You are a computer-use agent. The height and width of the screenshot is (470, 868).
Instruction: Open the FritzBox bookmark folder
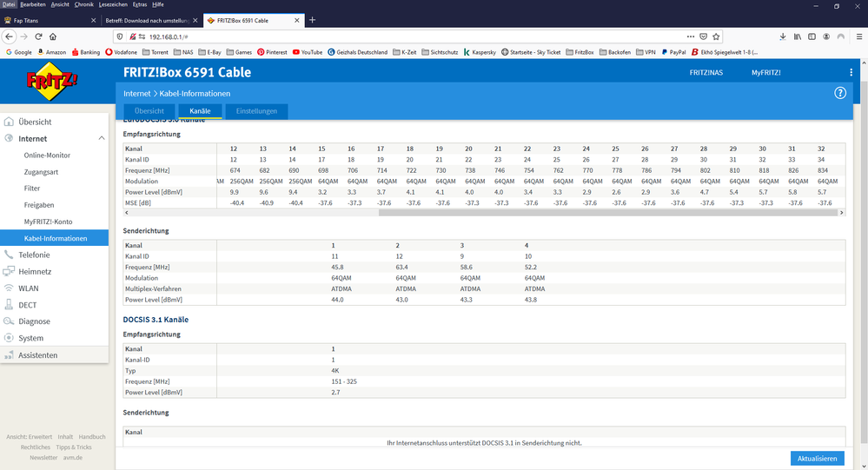580,52
